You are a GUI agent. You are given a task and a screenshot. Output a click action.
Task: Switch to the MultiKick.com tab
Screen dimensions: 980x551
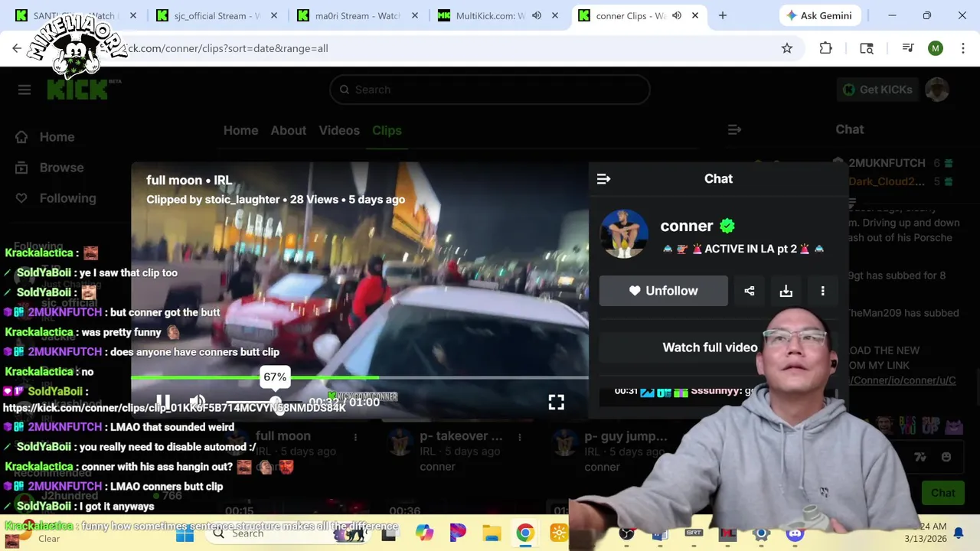(490, 15)
